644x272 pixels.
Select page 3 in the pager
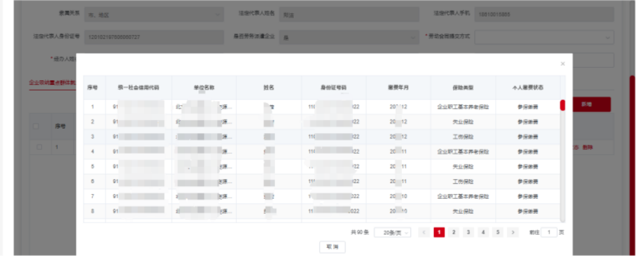tap(468, 232)
